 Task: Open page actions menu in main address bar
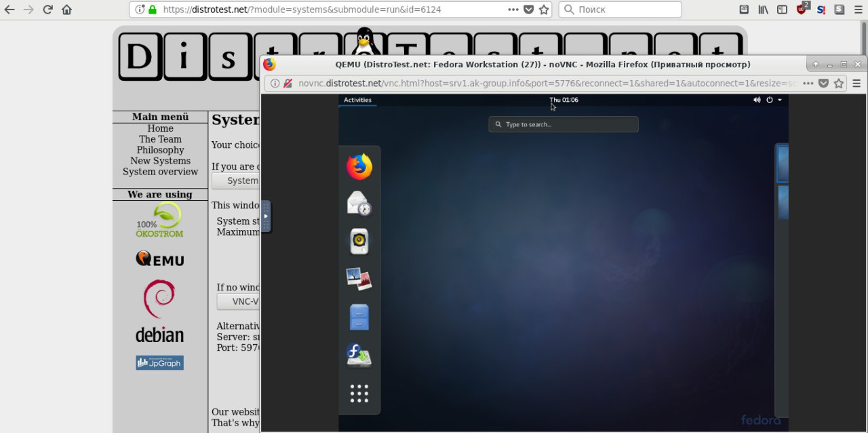click(x=514, y=10)
